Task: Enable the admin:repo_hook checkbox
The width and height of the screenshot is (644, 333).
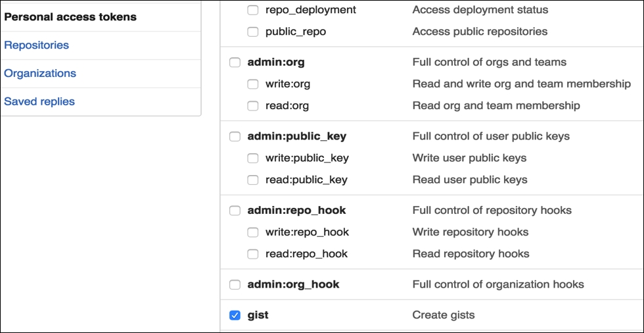Action: click(235, 211)
